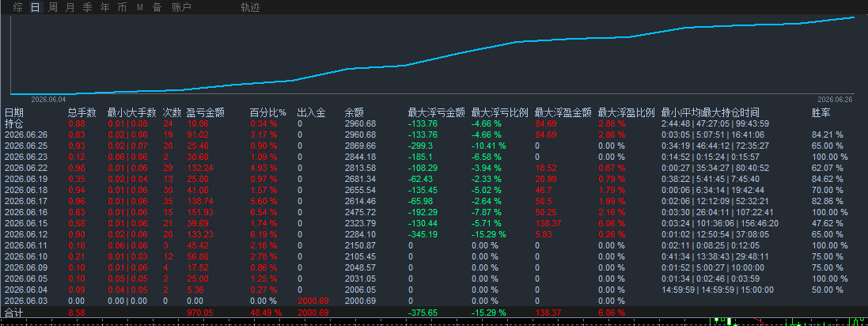The image size is (868, 326).
Task: Click the 胜率 column header
Action: (821, 113)
